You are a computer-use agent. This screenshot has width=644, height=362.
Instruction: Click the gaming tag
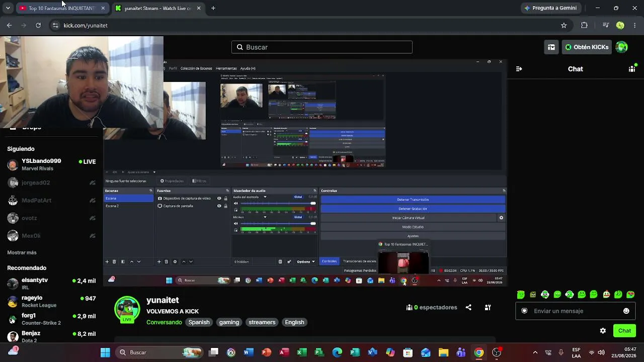(x=229, y=322)
